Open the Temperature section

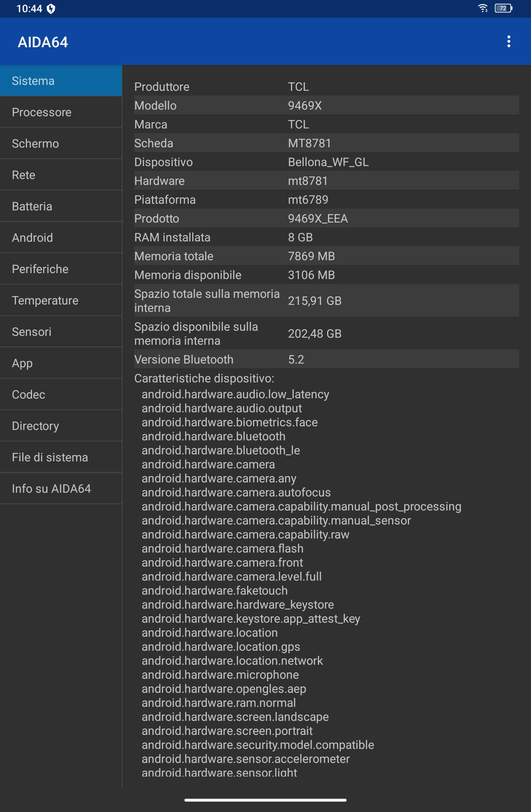[61, 300]
